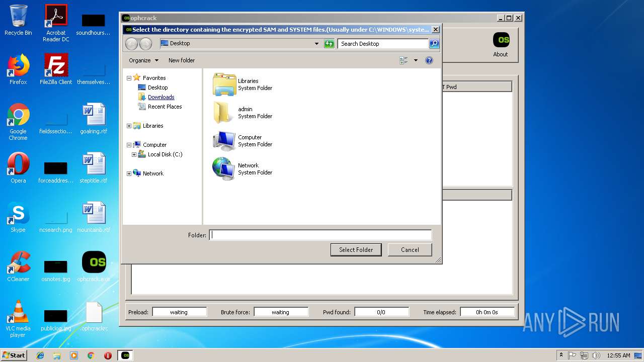
Task: Collapse the Favorites tree node
Action: 129,78
